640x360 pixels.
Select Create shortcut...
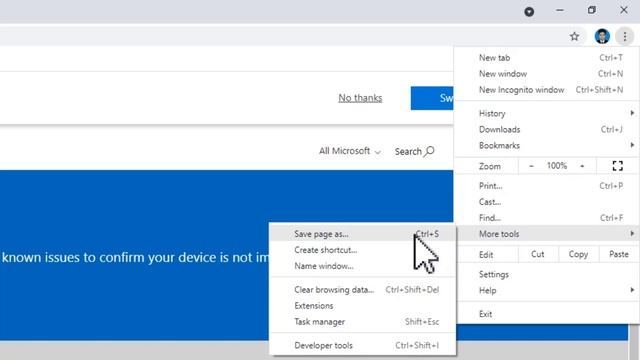[362, 250]
